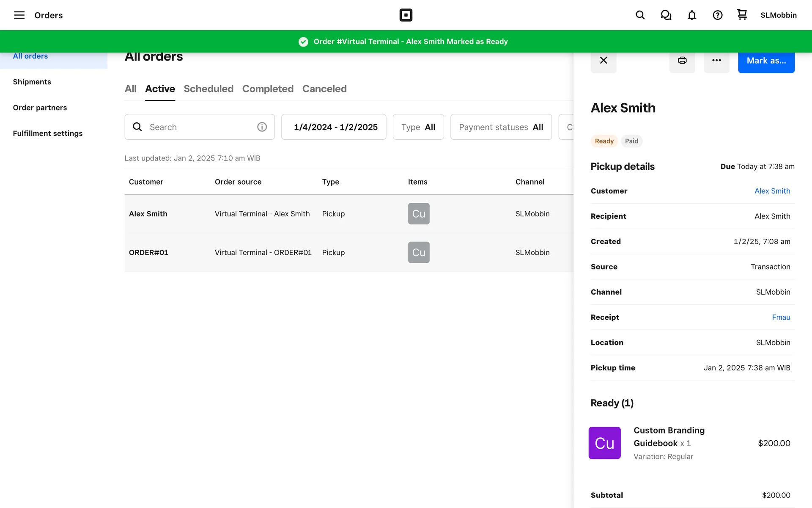The width and height of the screenshot is (812, 508).
Task: Click search info icon in search field
Action: (x=262, y=127)
